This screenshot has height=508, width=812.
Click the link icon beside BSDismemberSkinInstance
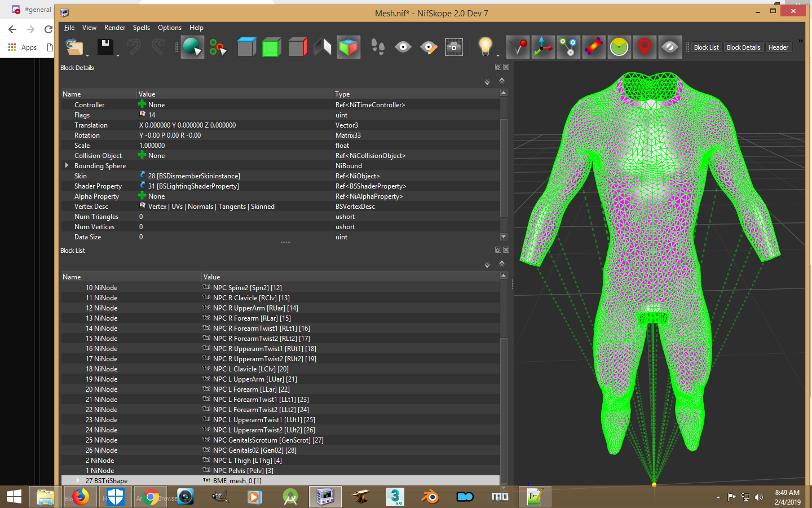coord(143,176)
